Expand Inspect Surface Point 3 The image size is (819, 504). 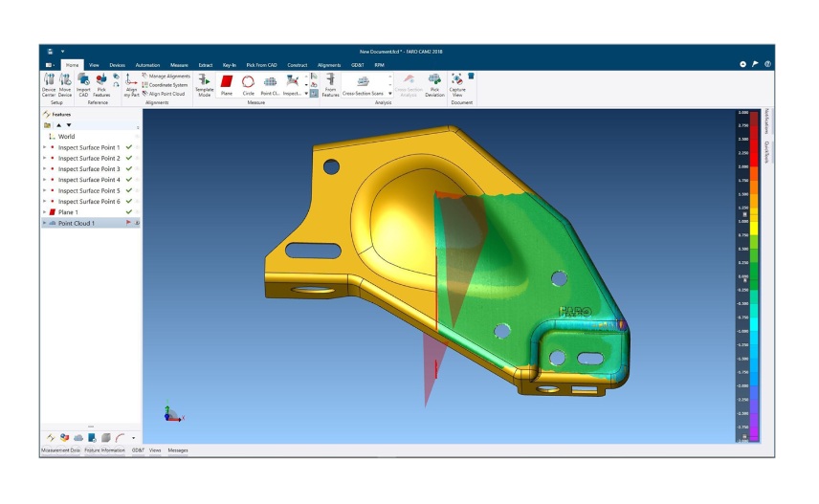coord(44,168)
